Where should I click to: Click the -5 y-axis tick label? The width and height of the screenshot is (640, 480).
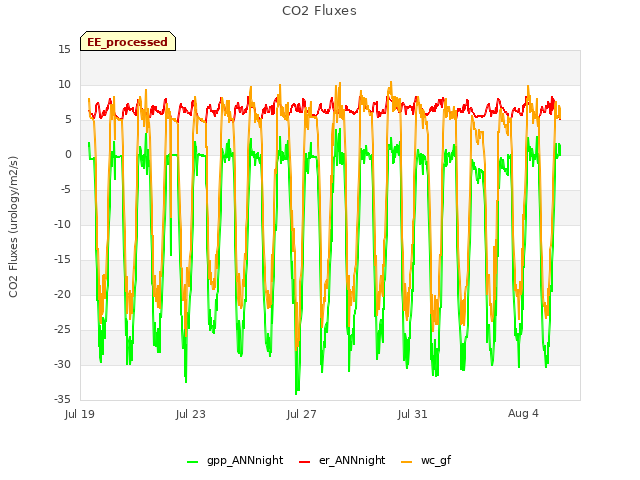coord(66,189)
